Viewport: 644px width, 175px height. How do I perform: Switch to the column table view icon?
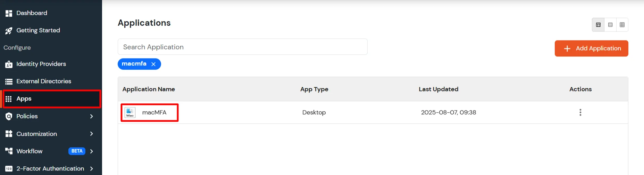[598, 25]
